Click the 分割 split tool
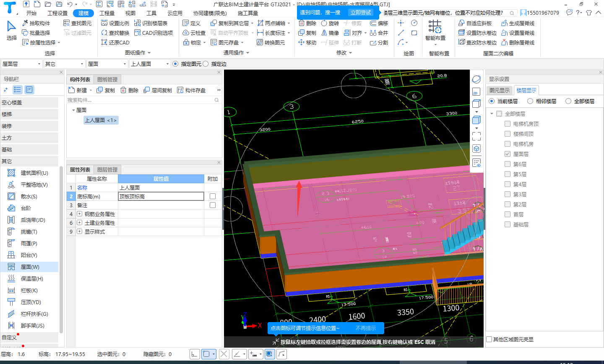 click(379, 42)
